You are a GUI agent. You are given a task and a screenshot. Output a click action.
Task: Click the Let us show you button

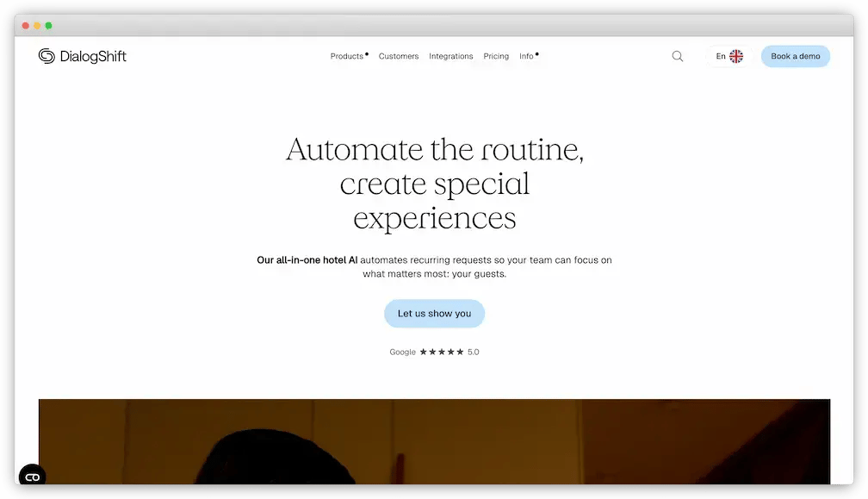tap(434, 314)
